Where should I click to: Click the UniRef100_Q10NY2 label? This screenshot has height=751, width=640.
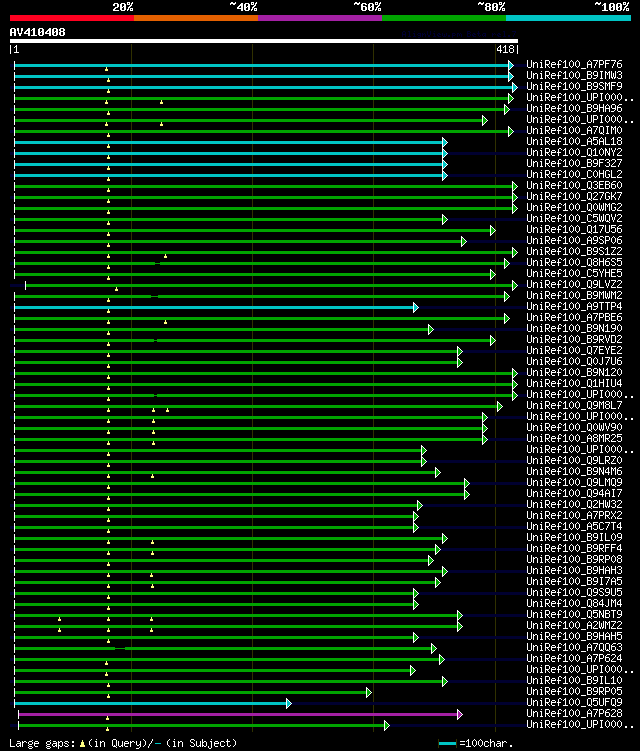(574, 152)
